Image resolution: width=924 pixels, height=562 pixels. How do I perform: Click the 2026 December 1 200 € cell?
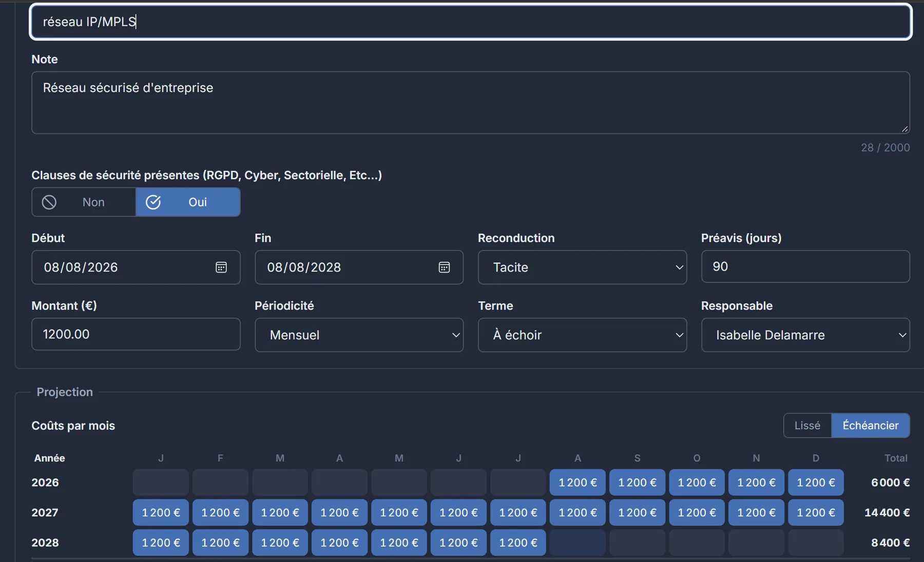click(816, 482)
